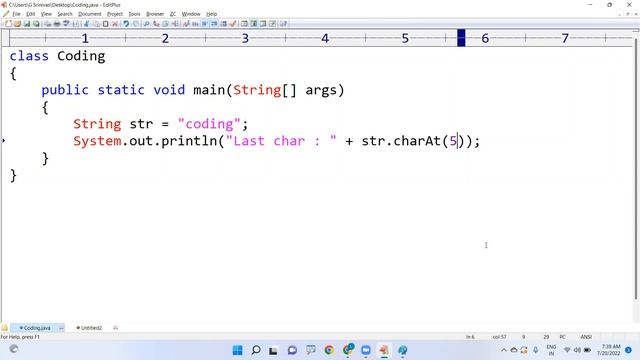The image size is (640, 360).
Task: Open the Windows Start button
Action: (237, 350)
